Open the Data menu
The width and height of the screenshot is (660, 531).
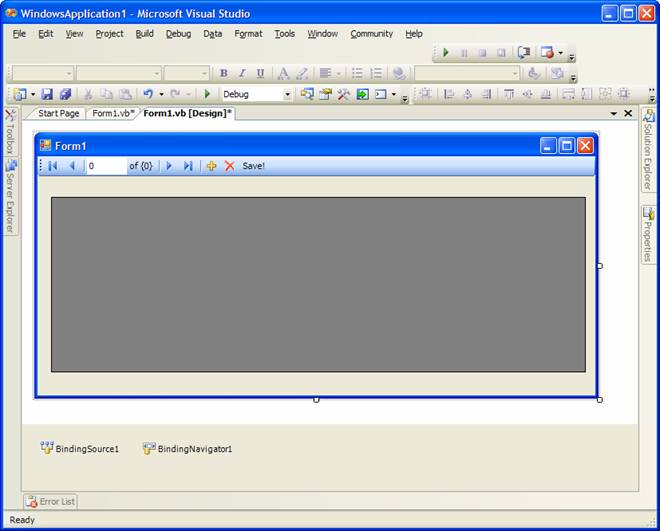coord(213,34)
